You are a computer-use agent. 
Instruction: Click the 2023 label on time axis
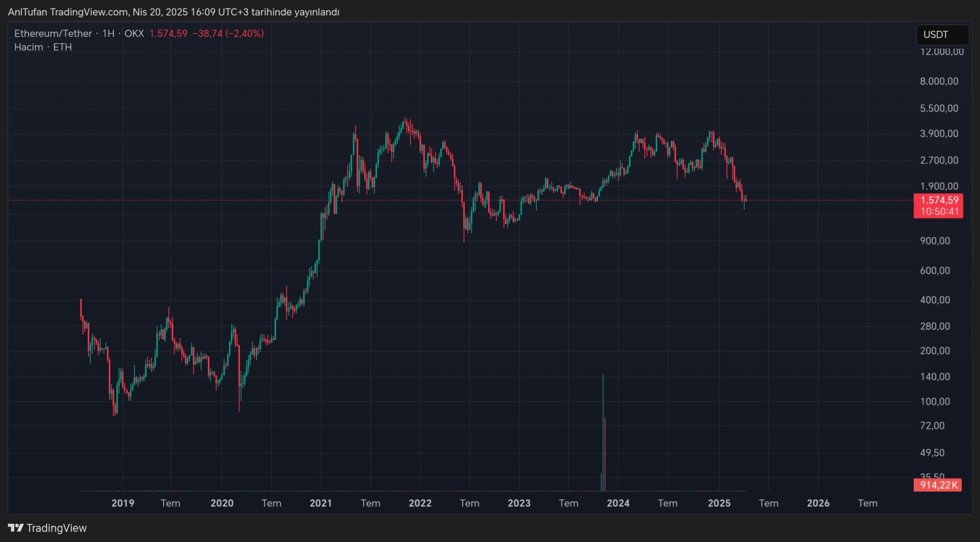tap(519, 503)
